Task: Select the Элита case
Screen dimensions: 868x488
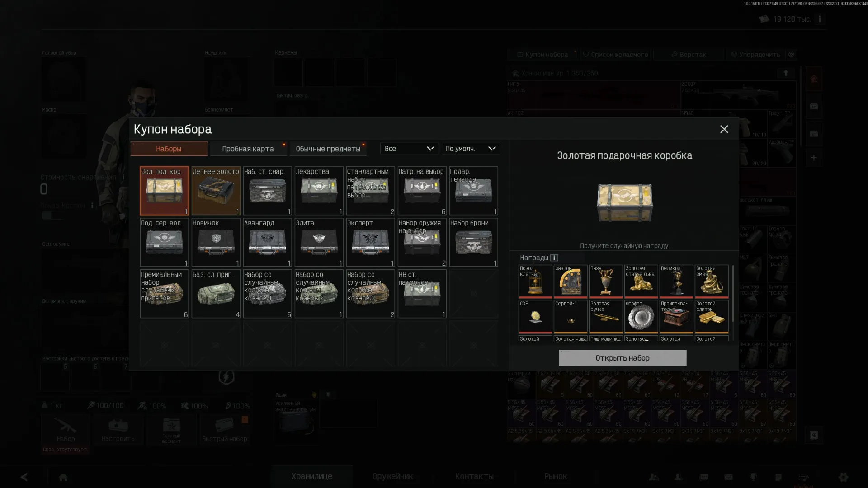Action: click(319, 242)
